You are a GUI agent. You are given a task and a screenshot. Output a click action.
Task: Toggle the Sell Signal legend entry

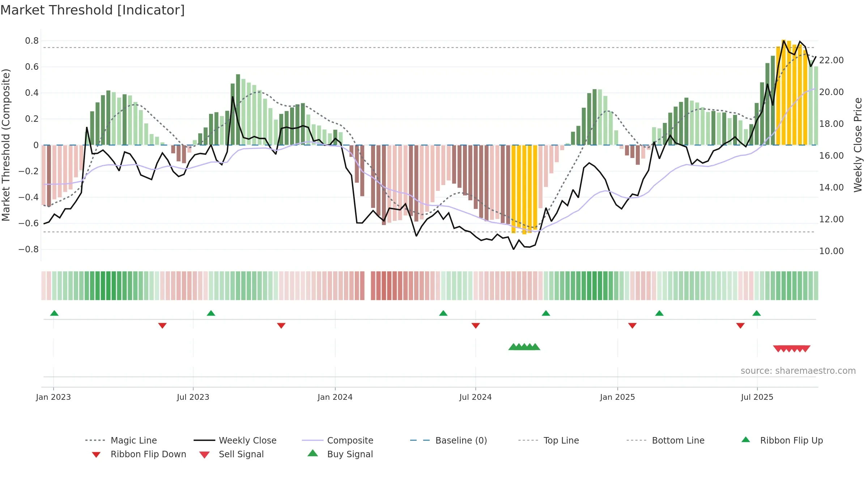pyautogui.click(x=231, y=454)
